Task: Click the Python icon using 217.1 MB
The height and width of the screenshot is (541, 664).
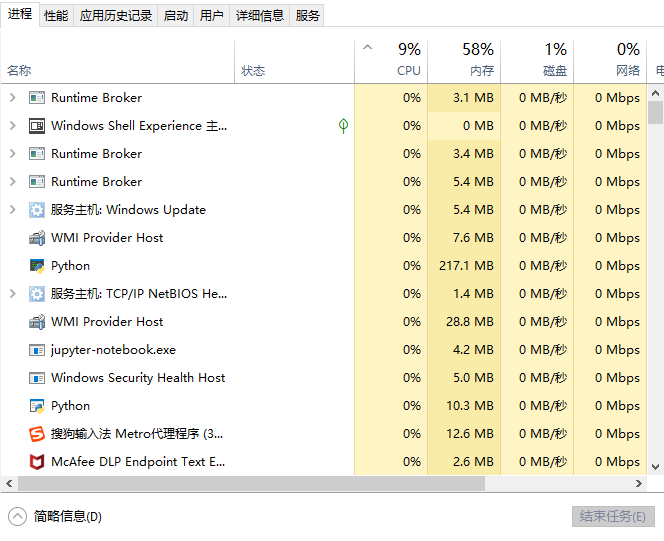Action: [x=37, y=266]
